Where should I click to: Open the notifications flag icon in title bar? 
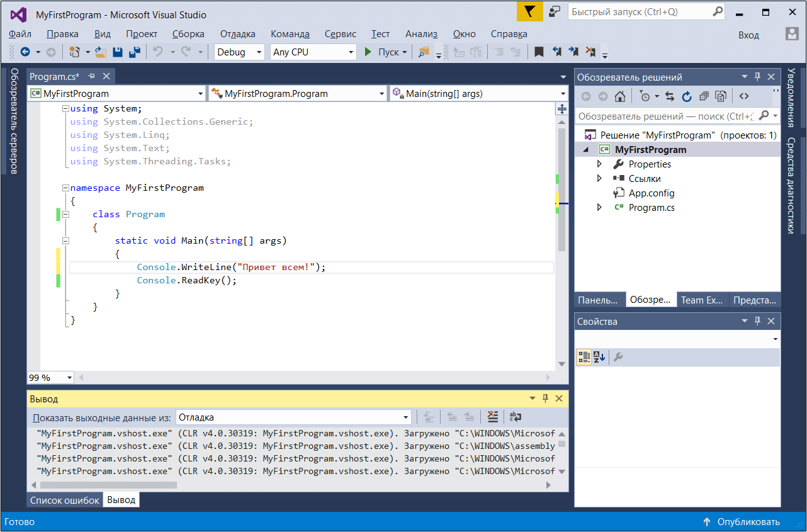(530, 13)
